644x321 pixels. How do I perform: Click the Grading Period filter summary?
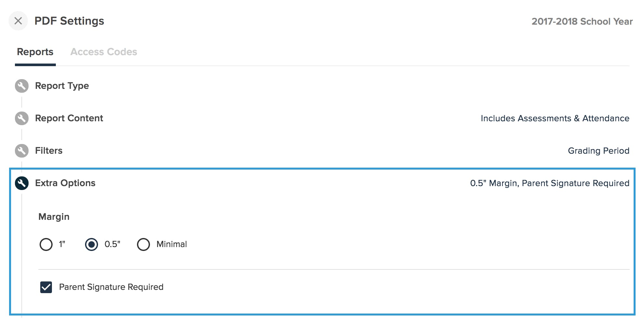pos(599,151)
